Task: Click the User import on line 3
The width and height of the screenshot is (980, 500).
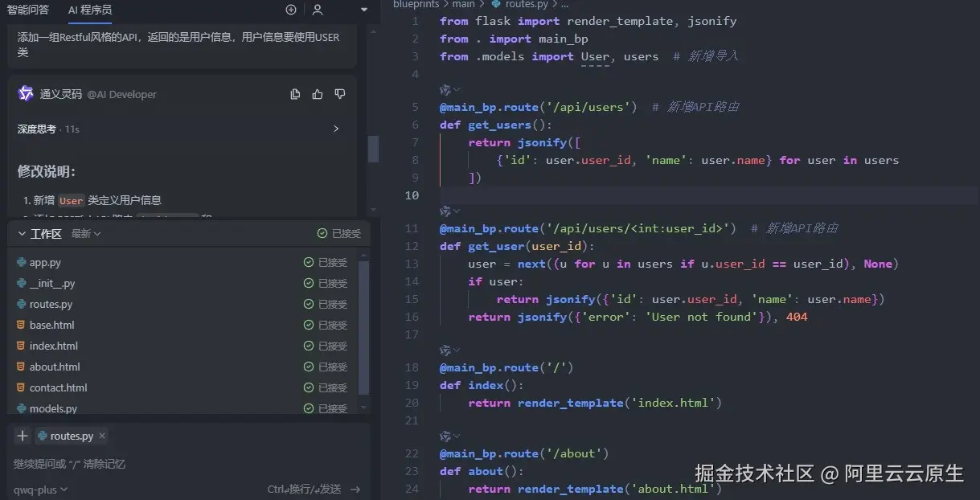Action: (x=595, y=56)
